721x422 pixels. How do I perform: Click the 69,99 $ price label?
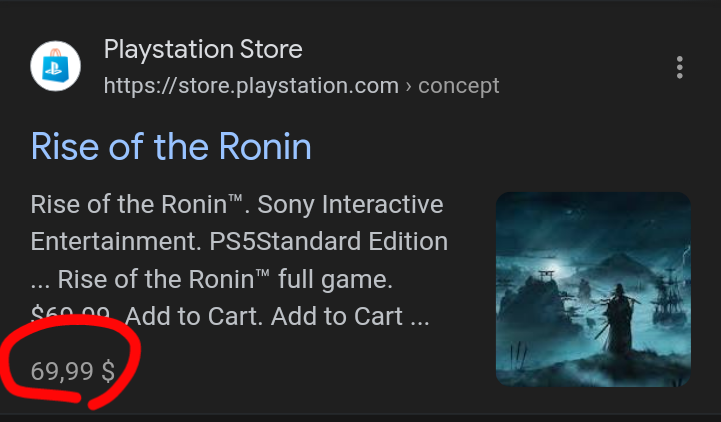pyautogui.click(x=73, y=371)
